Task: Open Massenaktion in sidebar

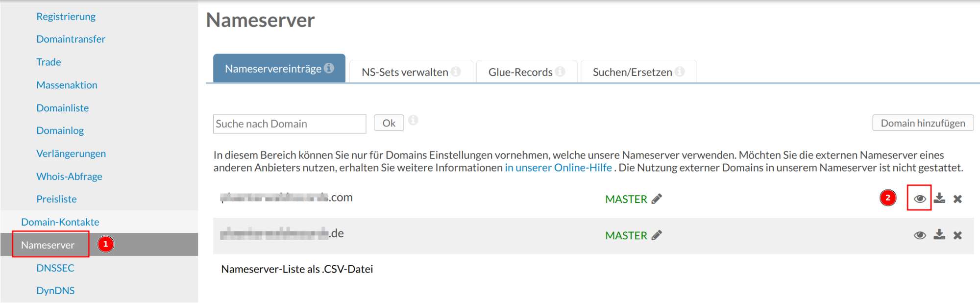Action: pos(67,85)
